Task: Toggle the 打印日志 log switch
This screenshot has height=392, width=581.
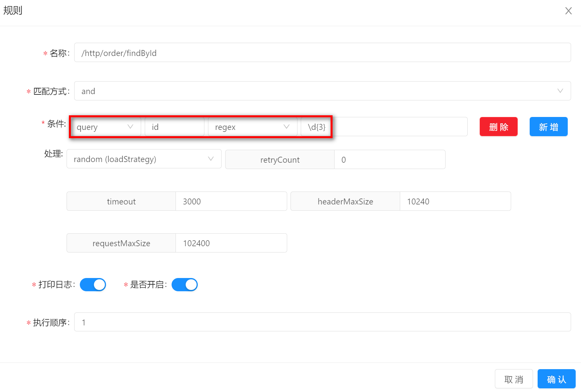Action: [93, 285]
